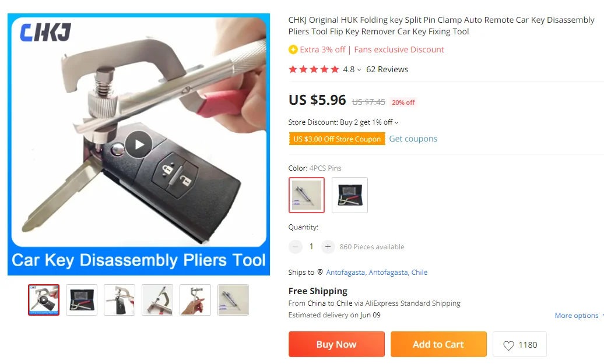Click the Add to Cart button
Image resolution: width=604 pixels, height=364 pixels.
click(438, 344)
